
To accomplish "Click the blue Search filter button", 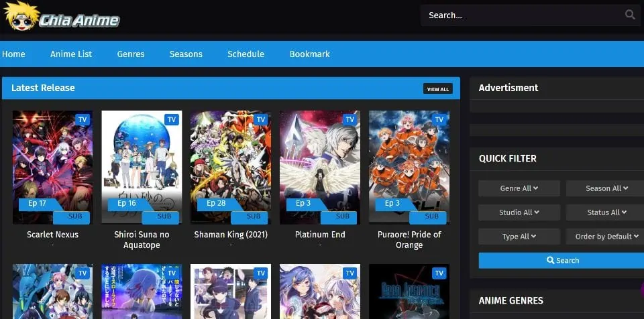I will pos(561,261).
